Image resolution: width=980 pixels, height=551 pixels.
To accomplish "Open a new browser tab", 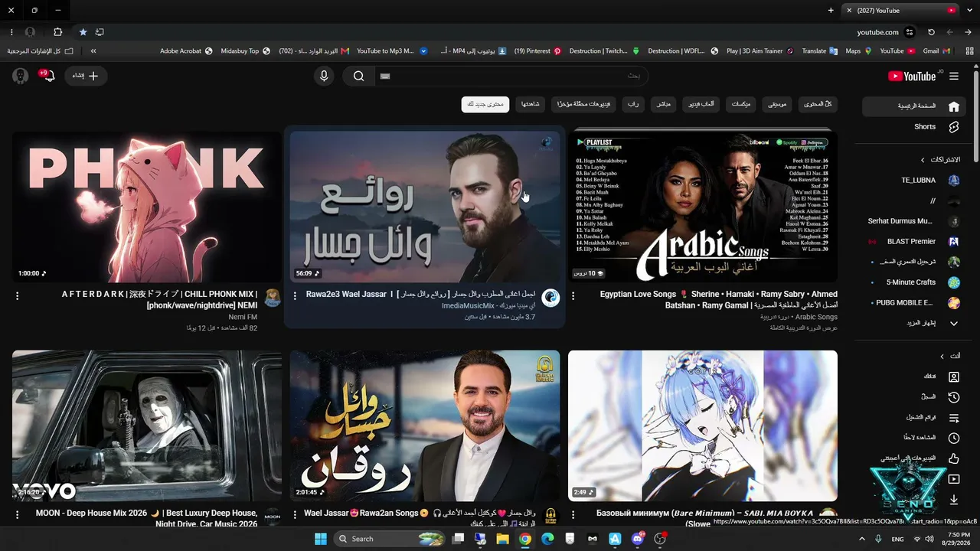I will pos(831,11).
